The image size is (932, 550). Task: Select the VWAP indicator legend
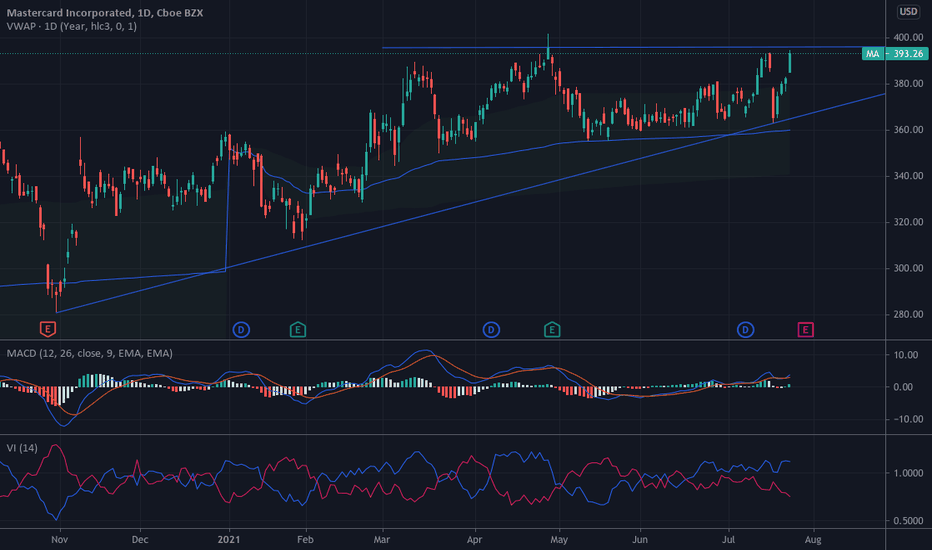(71, 26)
